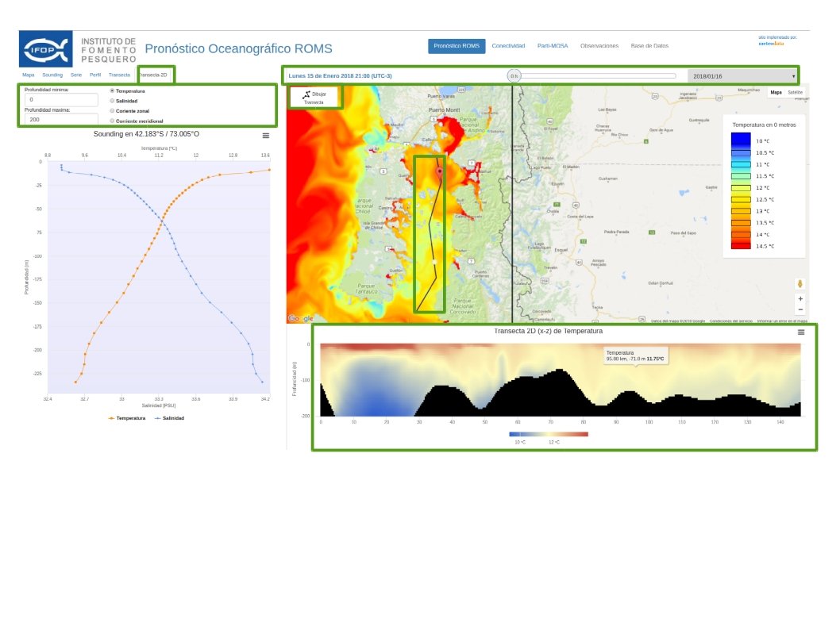
Task: Open the Transecta 2D chart hamburger menu
Action: click(800, 332)
